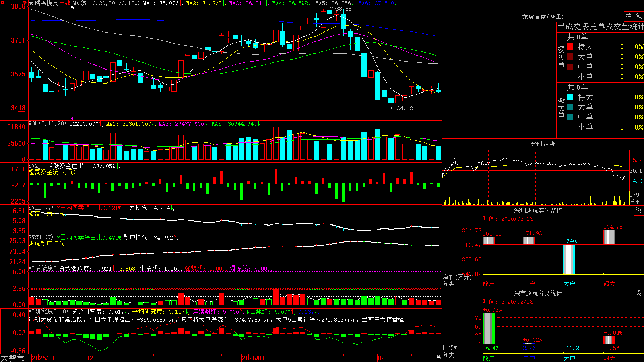644x362 pixels.
Task: Click the 34.18 low price label
Action: coord(405,108)
